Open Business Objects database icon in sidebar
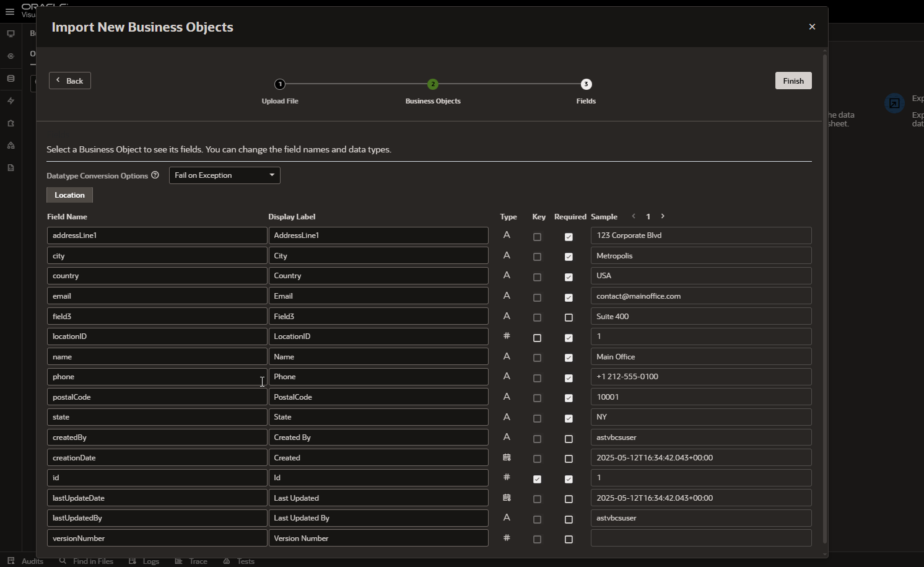Viewport: 924px width, 567px height. coord(11,79)
